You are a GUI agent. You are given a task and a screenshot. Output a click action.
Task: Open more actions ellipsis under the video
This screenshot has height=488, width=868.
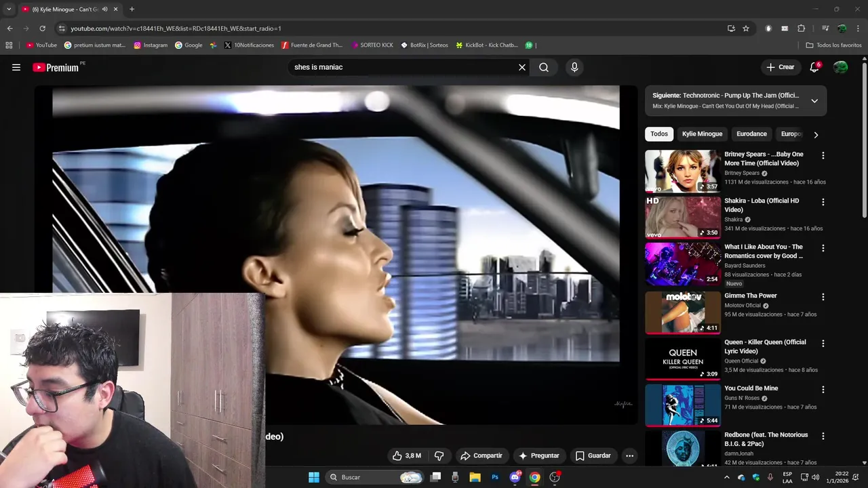click(x=629, y=455)
